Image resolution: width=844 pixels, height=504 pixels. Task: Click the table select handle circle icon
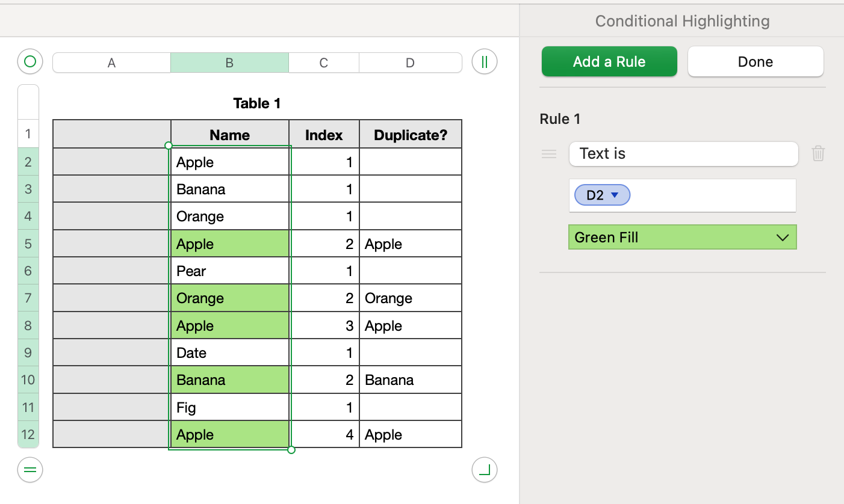(30, 61)
